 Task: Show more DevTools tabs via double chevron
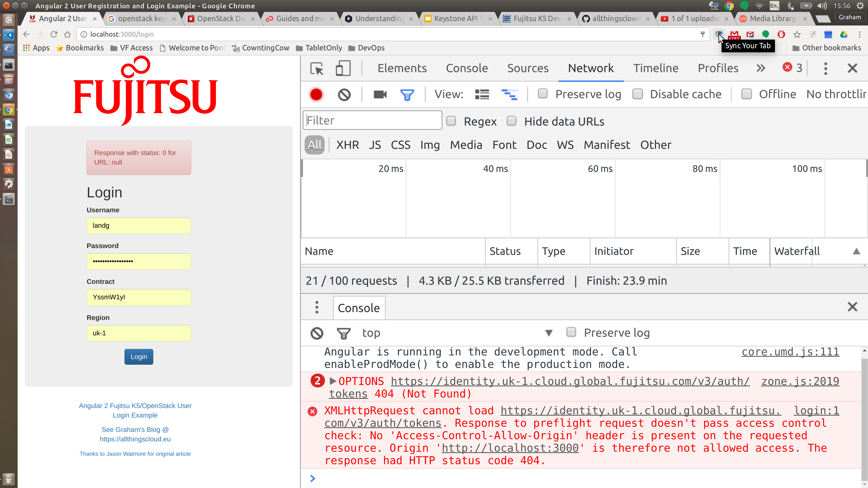click(761, 68)
